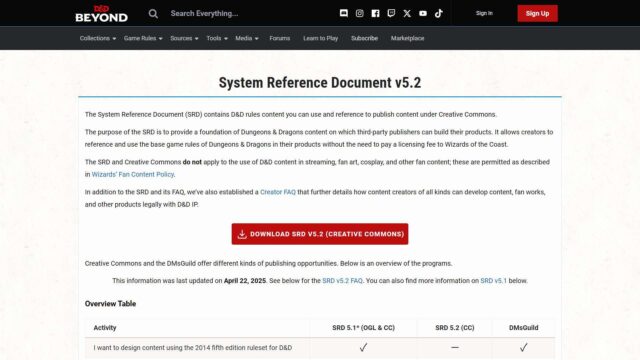Open the Facebook icon link
The width and height of the screenshot is (640, 360).
376,13
